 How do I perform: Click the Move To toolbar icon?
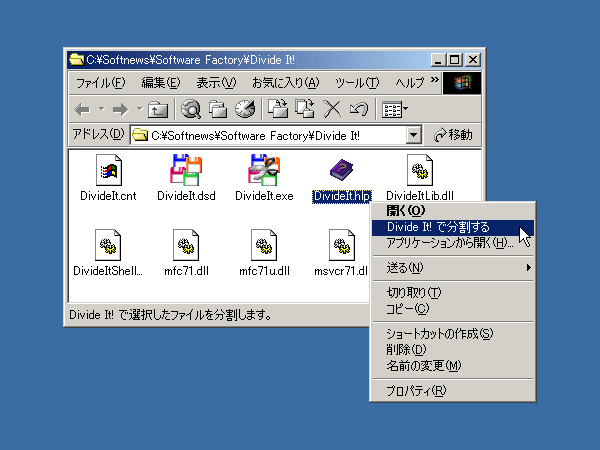pos(278,109)
